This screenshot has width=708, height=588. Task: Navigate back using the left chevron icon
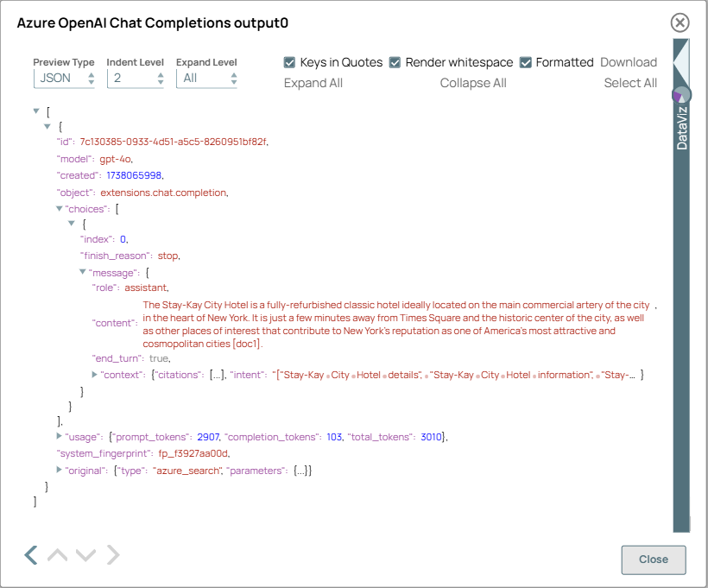[30, 555]
